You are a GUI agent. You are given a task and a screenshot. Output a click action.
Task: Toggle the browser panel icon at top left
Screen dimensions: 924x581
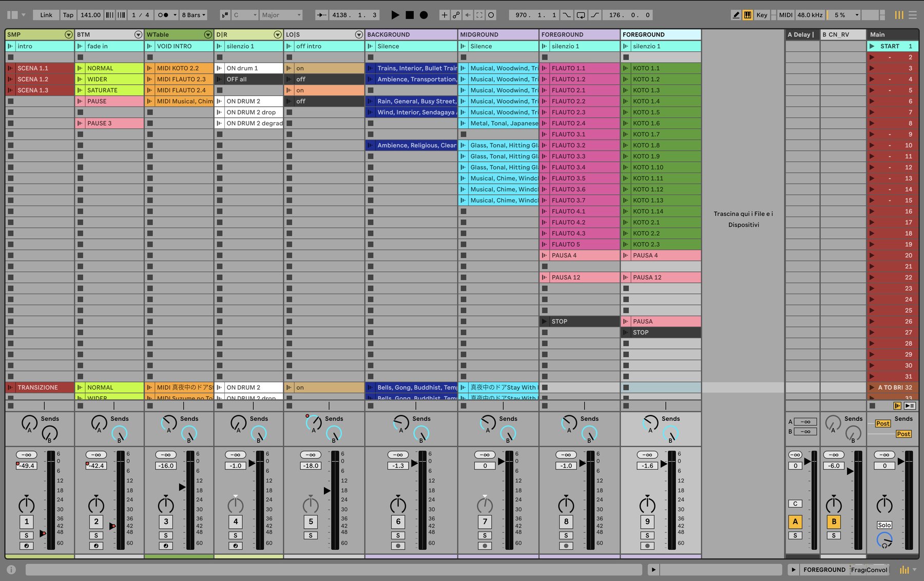pyautogui.click(x=12, y=15)
